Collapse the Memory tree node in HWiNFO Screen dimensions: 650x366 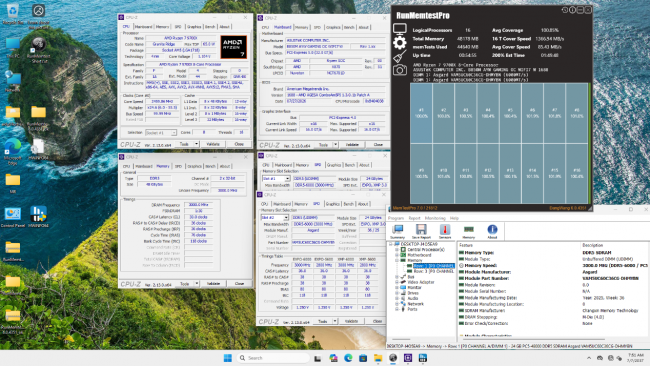click(397, 260)
